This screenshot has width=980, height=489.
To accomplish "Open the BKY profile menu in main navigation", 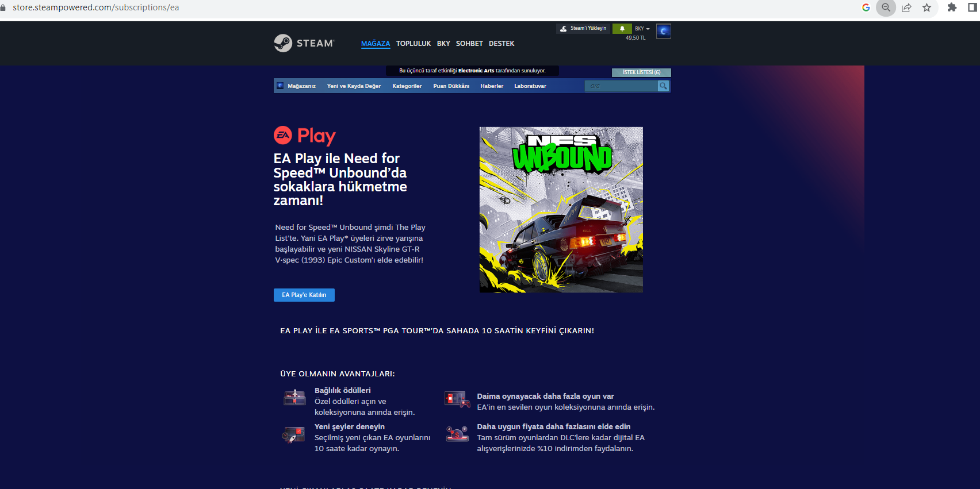I will point(443,44).
